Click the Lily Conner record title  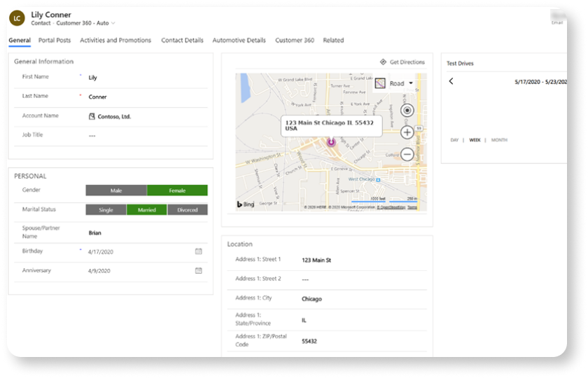coord(51,15)
